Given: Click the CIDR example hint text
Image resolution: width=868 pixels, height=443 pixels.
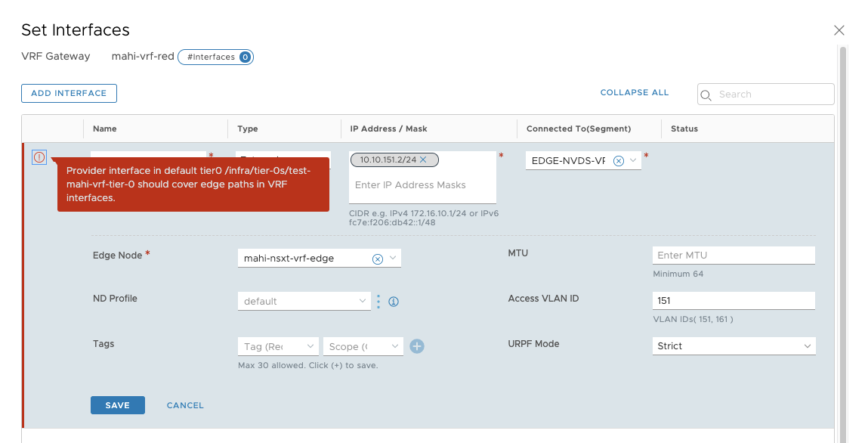Looking at the screenshot, I should click(x=424, y=218).
